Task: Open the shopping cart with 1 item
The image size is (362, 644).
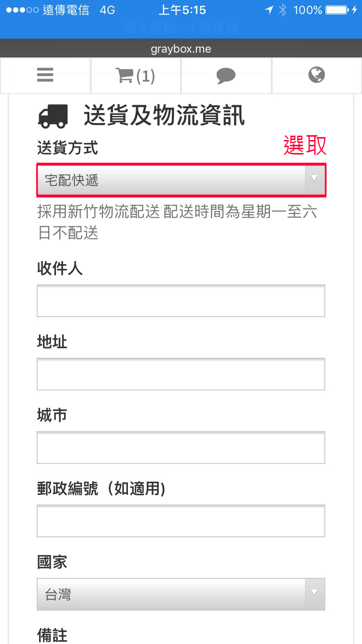Action: coord(135,75)
